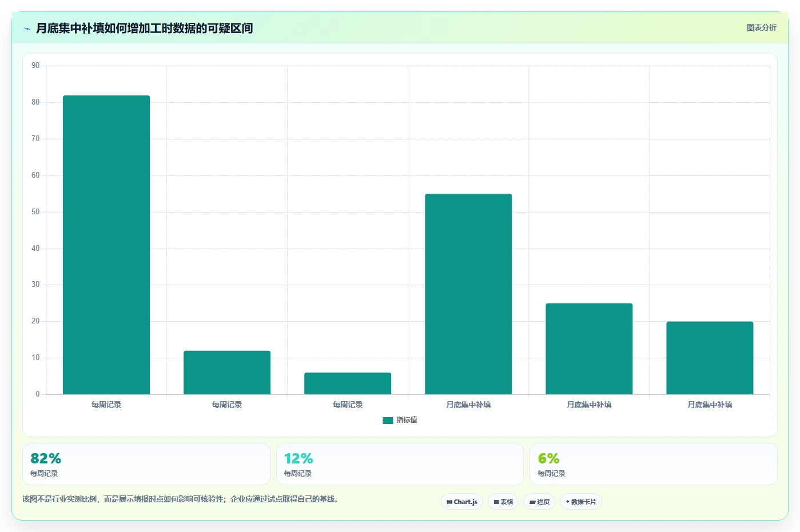Click the y-axis label 50
This screenshot has height=532, width=800.
35,212
